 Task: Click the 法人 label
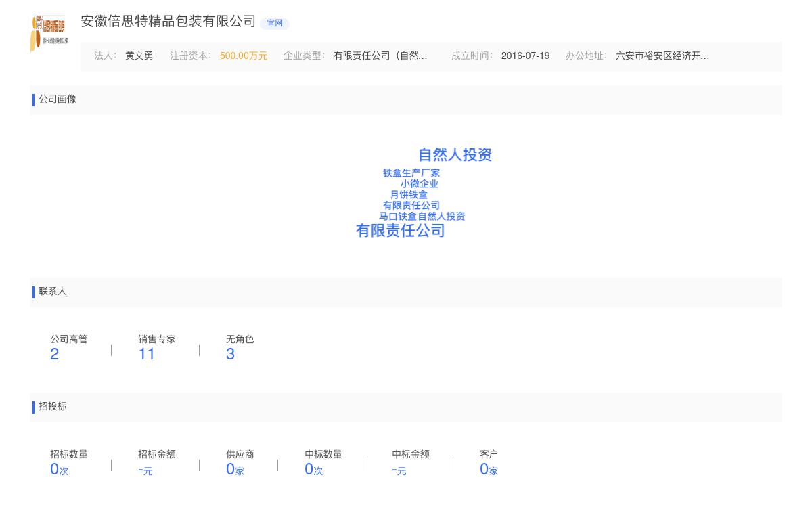(x=105, y=56)
